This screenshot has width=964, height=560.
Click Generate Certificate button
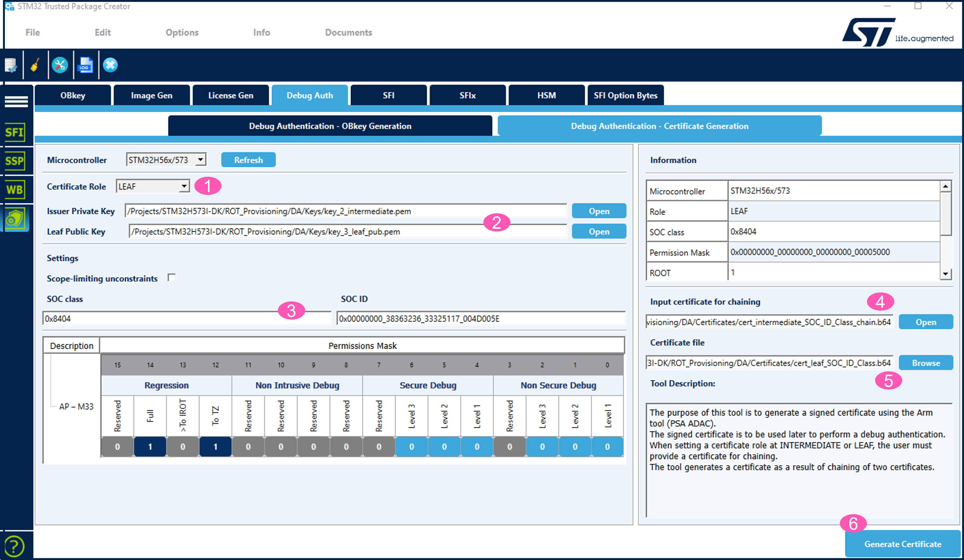tap(903, 544)
